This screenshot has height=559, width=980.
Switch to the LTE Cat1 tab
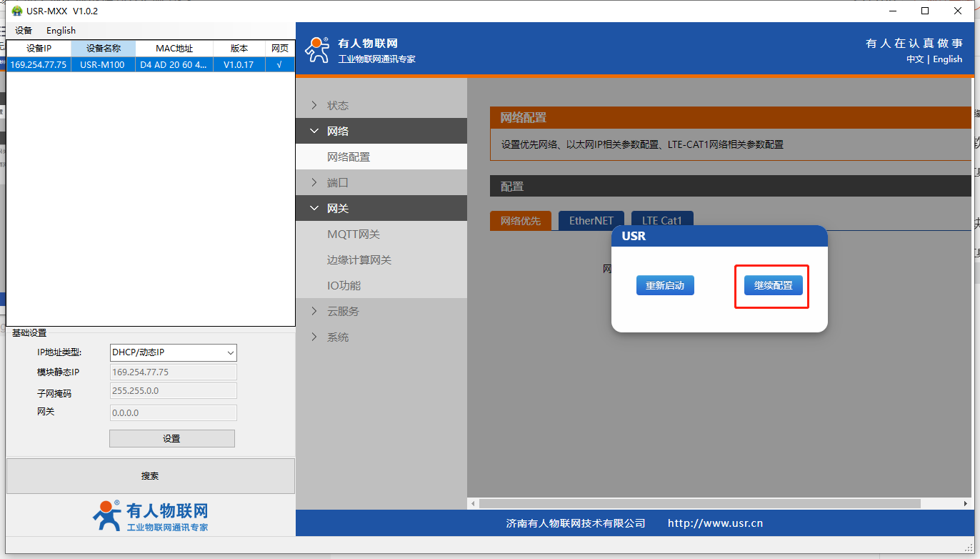(662, 221)
